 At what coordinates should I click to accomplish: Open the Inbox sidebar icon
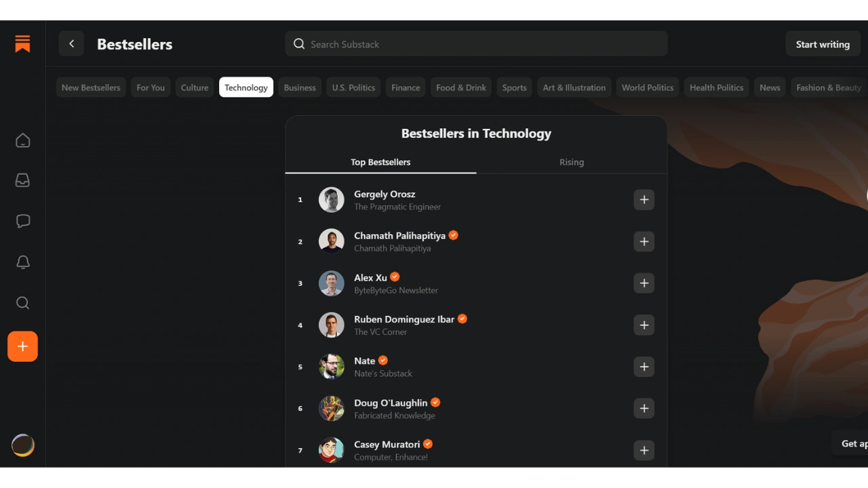(x=22, y=180)
